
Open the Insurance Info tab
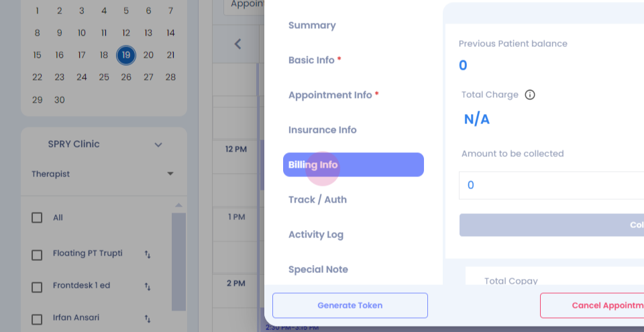click(323, 130)
